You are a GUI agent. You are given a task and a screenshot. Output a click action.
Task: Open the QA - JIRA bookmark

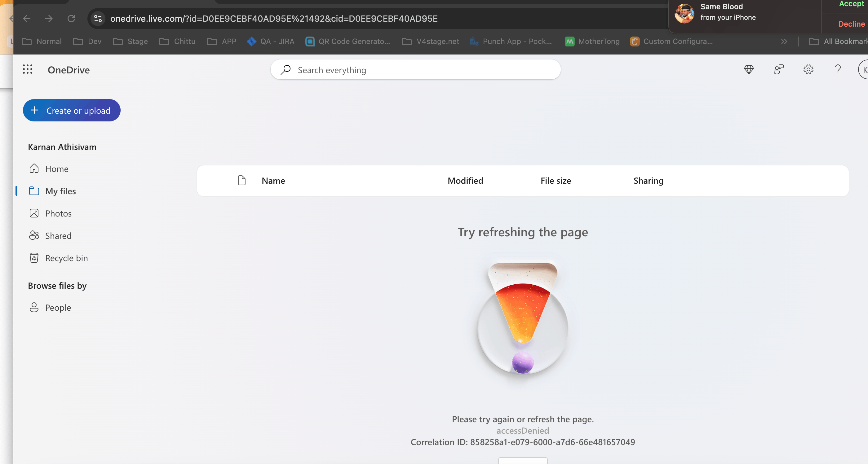tap(271, 42)
